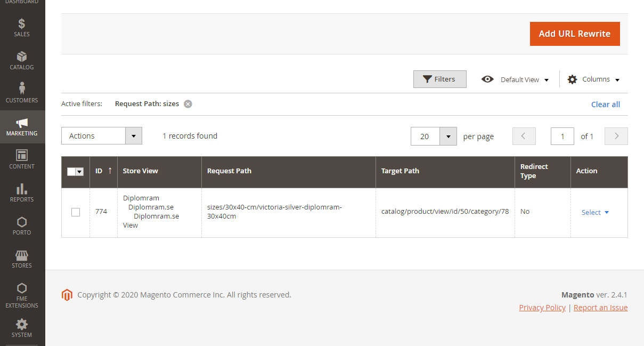Image resolution: width=644 pixels, height=346 pixels.
Task: Sort by the Request Path column header
Action: (x=289, y=171)
